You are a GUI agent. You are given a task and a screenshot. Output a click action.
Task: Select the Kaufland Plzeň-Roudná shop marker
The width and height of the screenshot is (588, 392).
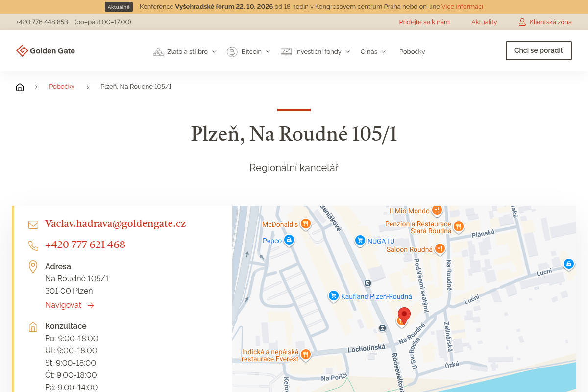pos(334,295)
